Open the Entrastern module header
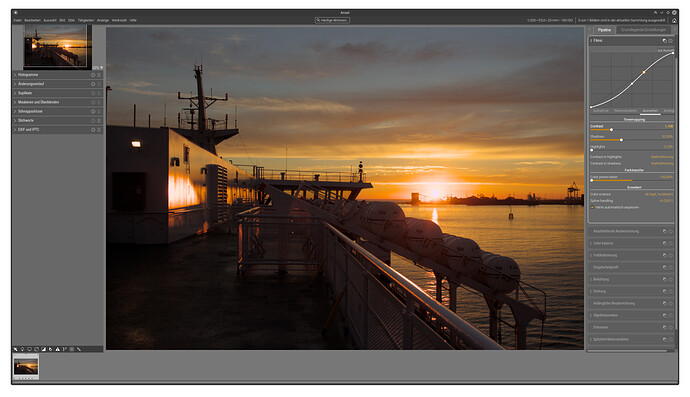The height and width of the screenshot is (397, 690). tap(631, 327)
